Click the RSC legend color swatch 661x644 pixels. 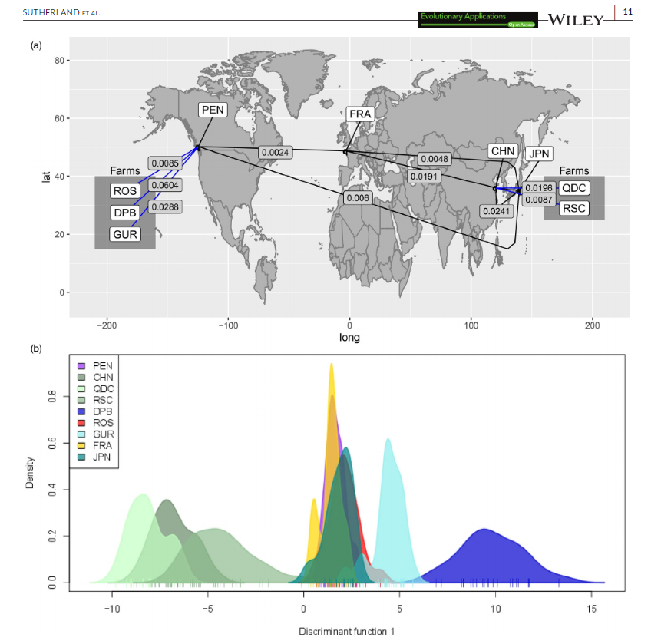tap(82, 400)
